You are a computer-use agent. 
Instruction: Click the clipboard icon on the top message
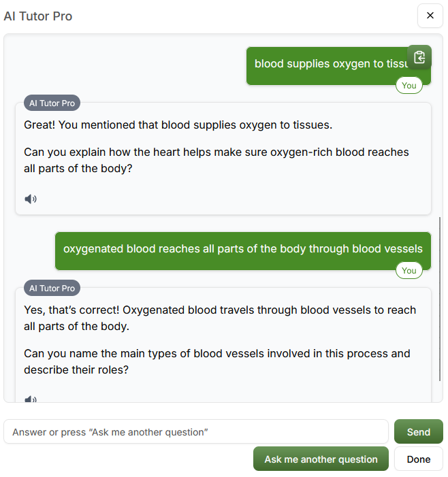click(x=419, y=58)
